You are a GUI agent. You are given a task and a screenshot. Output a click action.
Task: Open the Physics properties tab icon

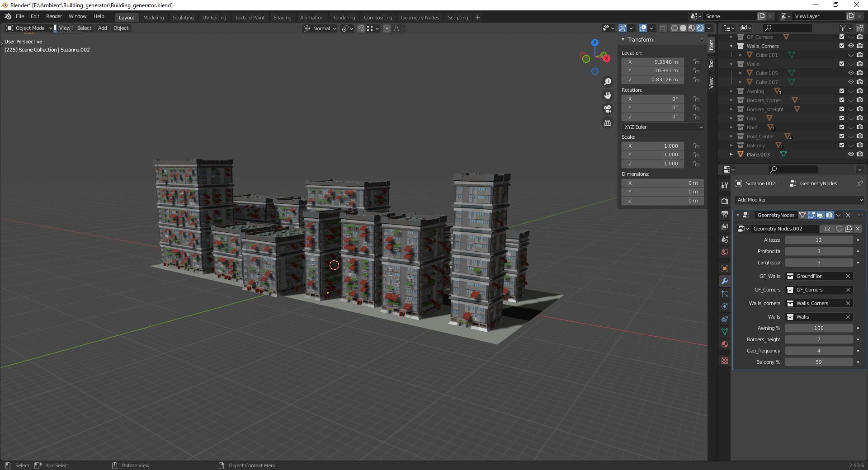(x=725, y=306)
